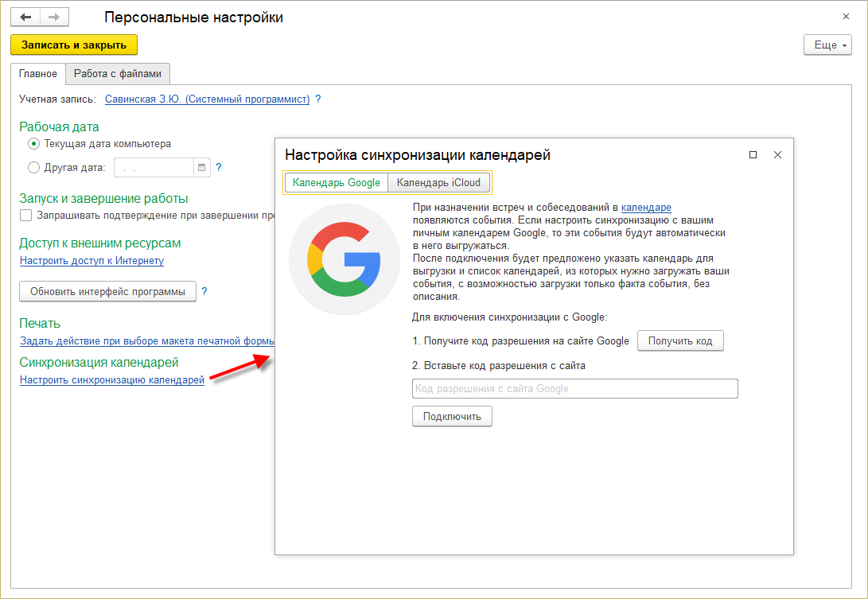
Task: Open the calendar date picker icon
Action: 201,168
